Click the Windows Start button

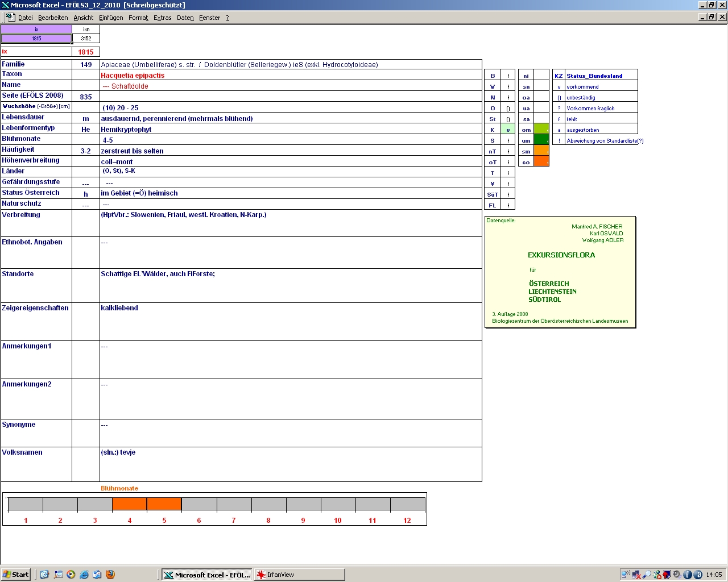pyautogui.click(x=16, y=575)
